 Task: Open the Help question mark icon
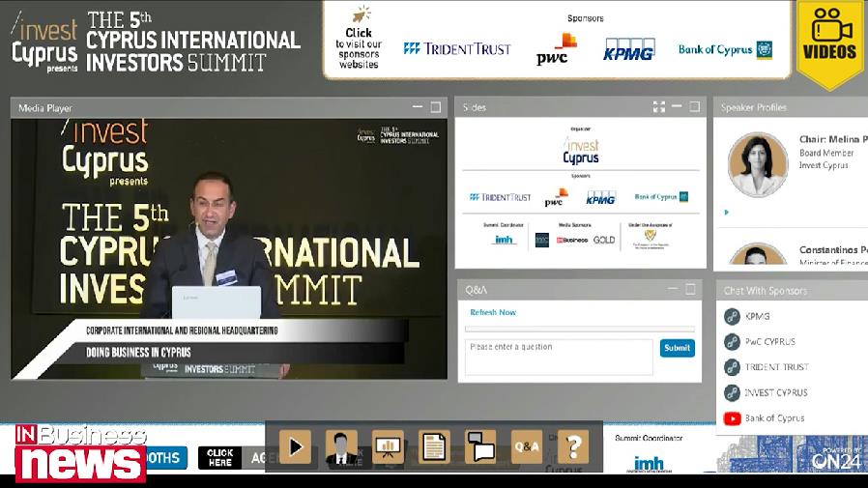[x=573, y=446]
